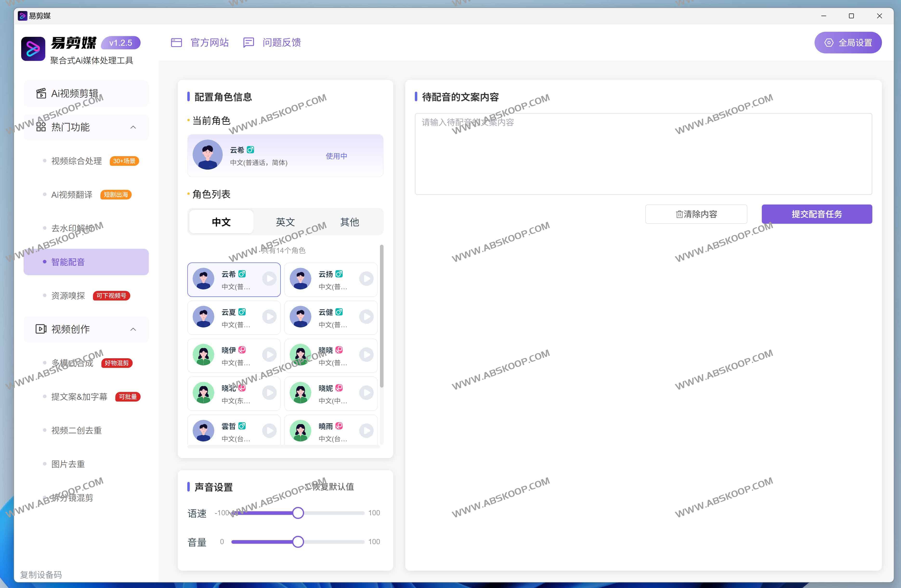Open 全局设置 global settings
This screenshot has height=588, width=901.
point(848,42)
